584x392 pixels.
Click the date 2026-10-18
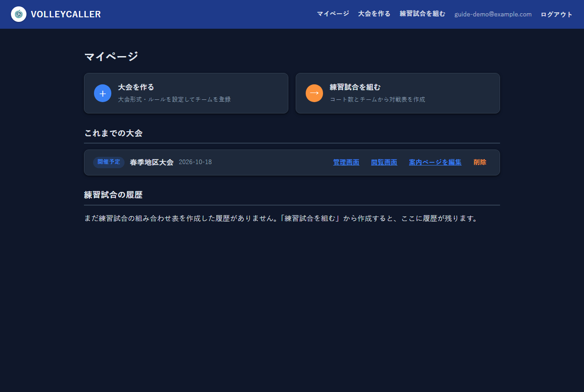coord(195,162)
